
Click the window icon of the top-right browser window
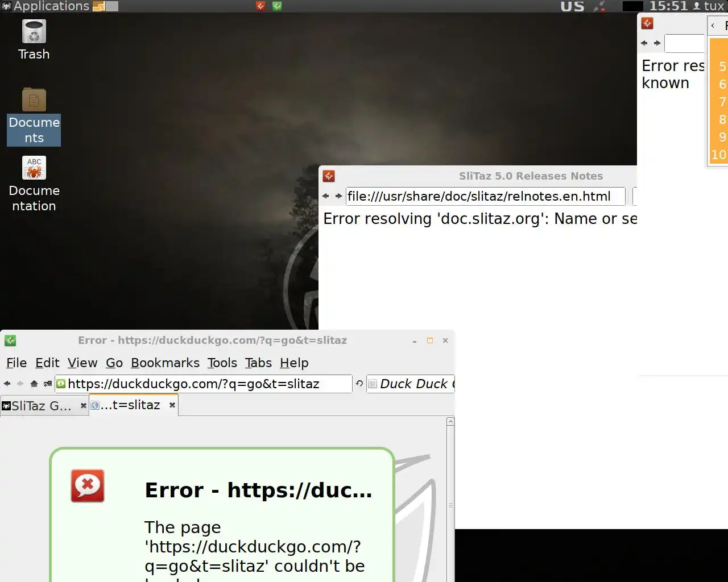[x=647, y=23]
